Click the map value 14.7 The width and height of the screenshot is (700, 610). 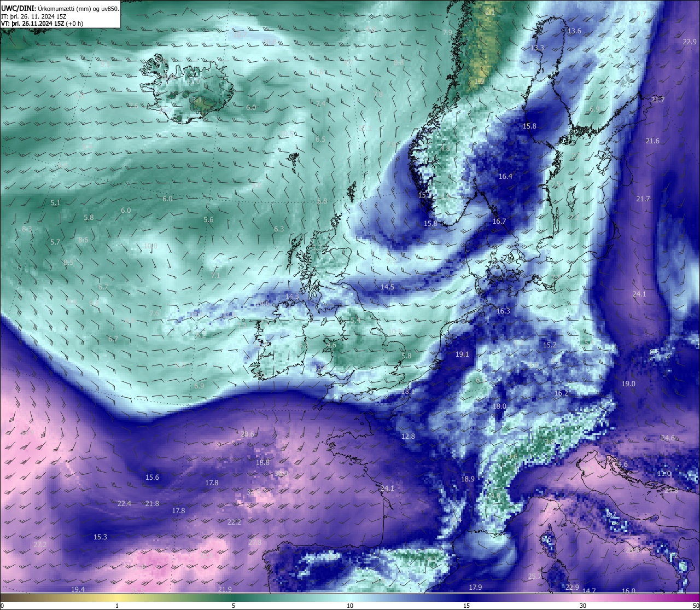[x=589, y=591]
